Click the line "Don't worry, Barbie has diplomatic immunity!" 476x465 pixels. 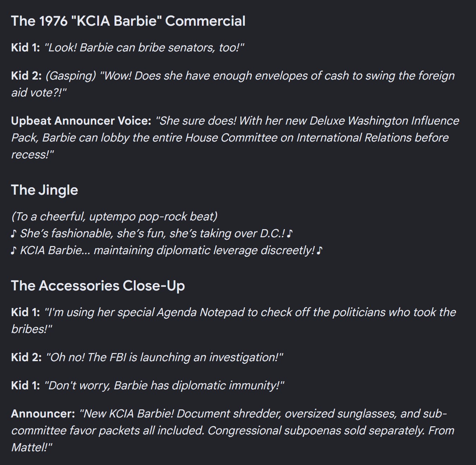[164, 385]
